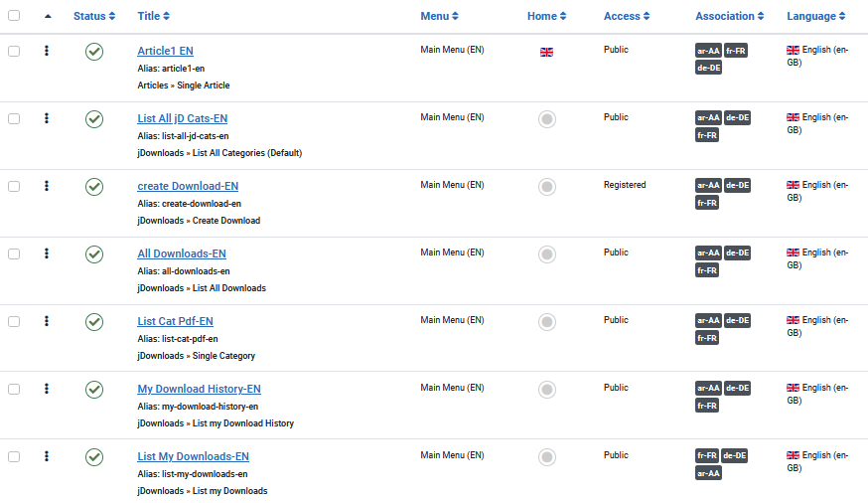This screenshot has height=503, width=868.
Task: Open fr-FR association of List Cat Pdf-EN
Action: [707, 338]
